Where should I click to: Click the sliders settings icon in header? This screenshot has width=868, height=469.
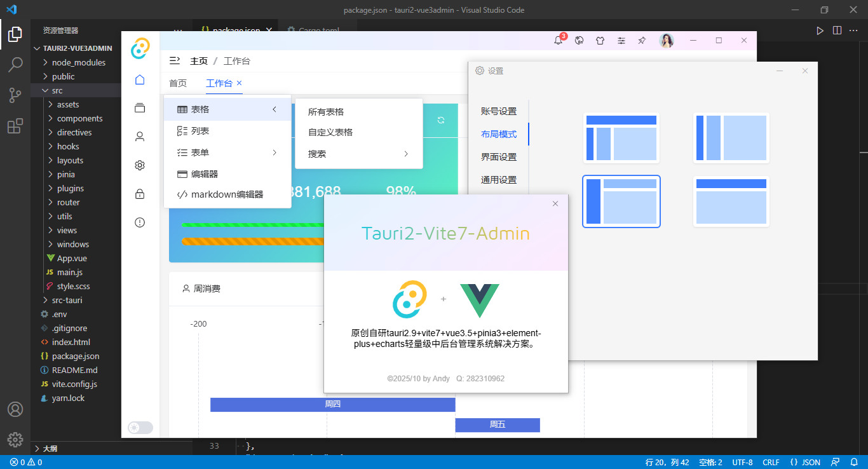(621, 40)
